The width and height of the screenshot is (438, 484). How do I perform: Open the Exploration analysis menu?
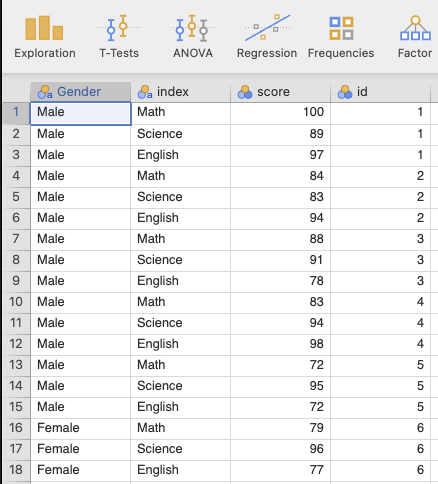tap(45, 37)
